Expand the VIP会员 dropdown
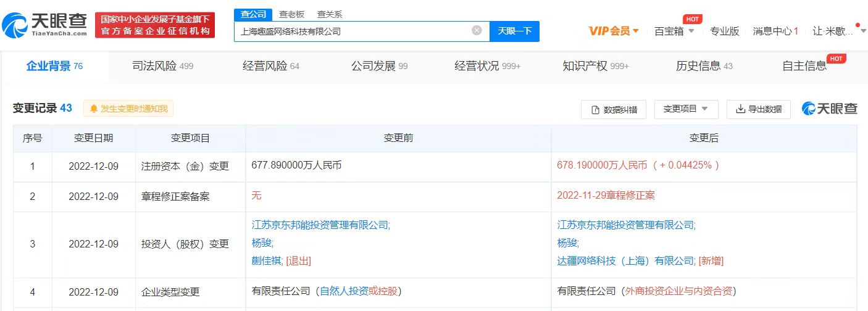The image size is (868, 311). click(x=614, y=31)
